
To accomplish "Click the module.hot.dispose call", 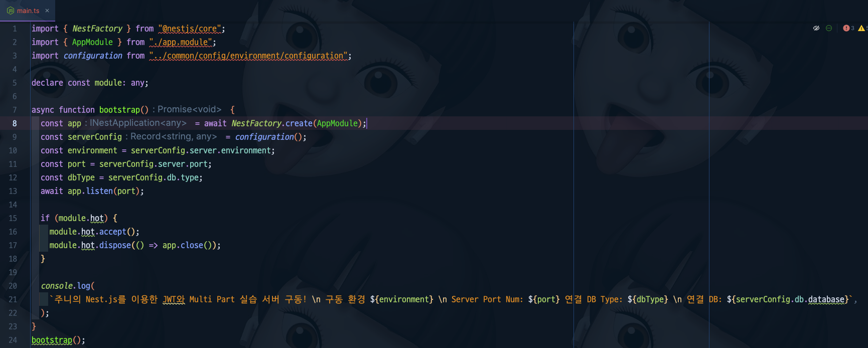I will coord(90,245).
